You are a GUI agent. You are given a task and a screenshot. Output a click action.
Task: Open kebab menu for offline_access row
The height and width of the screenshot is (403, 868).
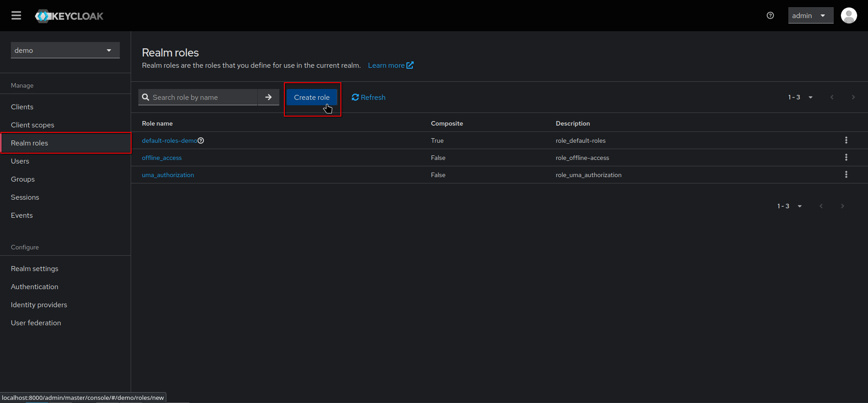pyautogui.click(x=846, y=158)
